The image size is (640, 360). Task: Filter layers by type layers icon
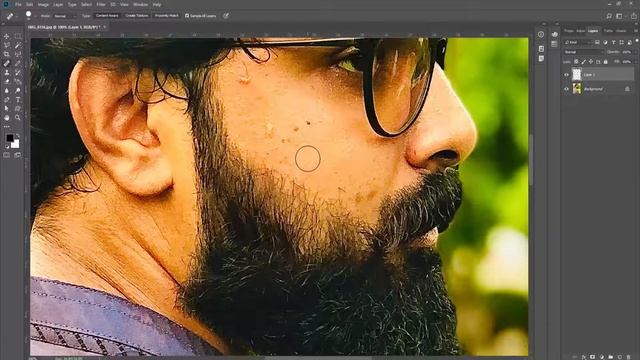coord(613,42)
